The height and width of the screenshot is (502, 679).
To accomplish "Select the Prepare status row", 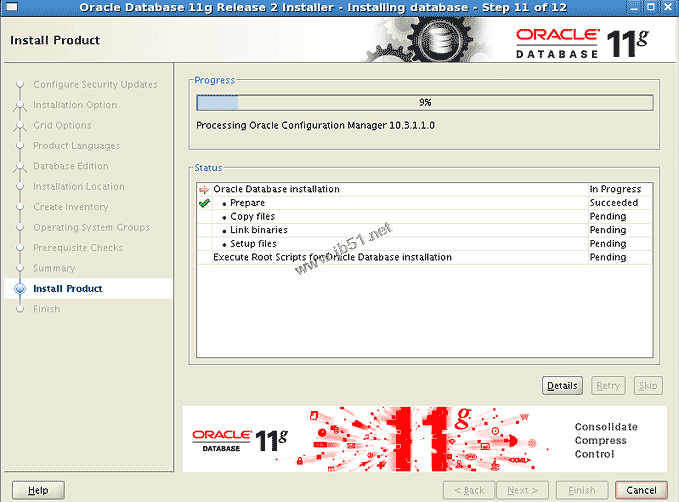I will 425,203.
